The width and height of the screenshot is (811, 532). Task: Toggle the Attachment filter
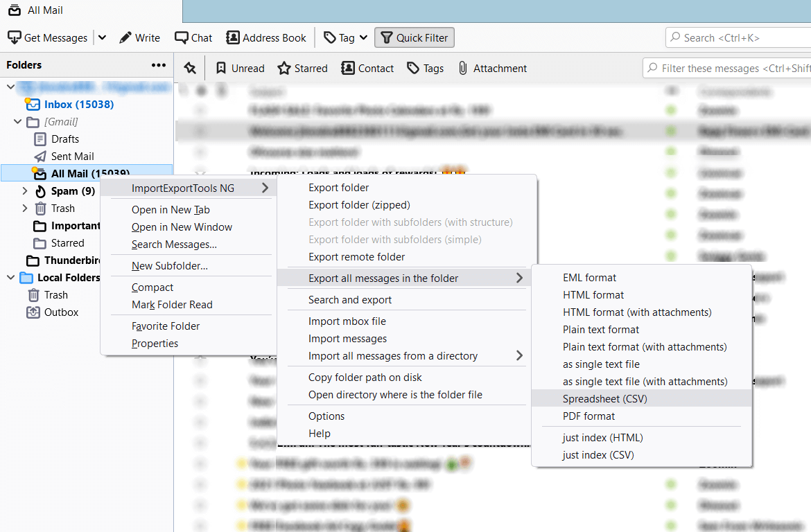pos(492,67)
